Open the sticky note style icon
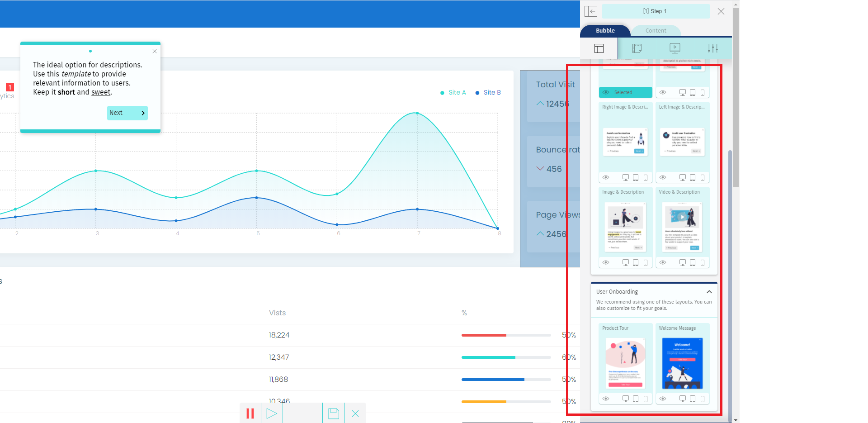Image resolution: width=868 pixels, height=423 pixels. point(637,48)
